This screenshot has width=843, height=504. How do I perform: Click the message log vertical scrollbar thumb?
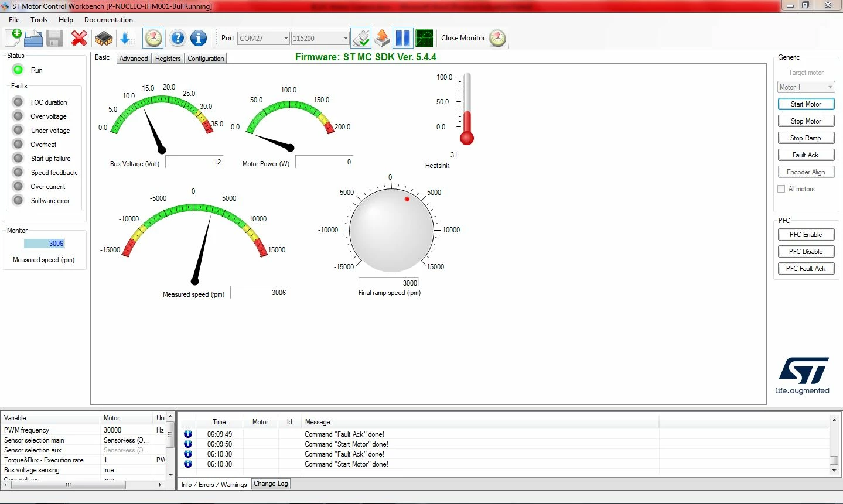pyautogui.click(x=834, y=460)
